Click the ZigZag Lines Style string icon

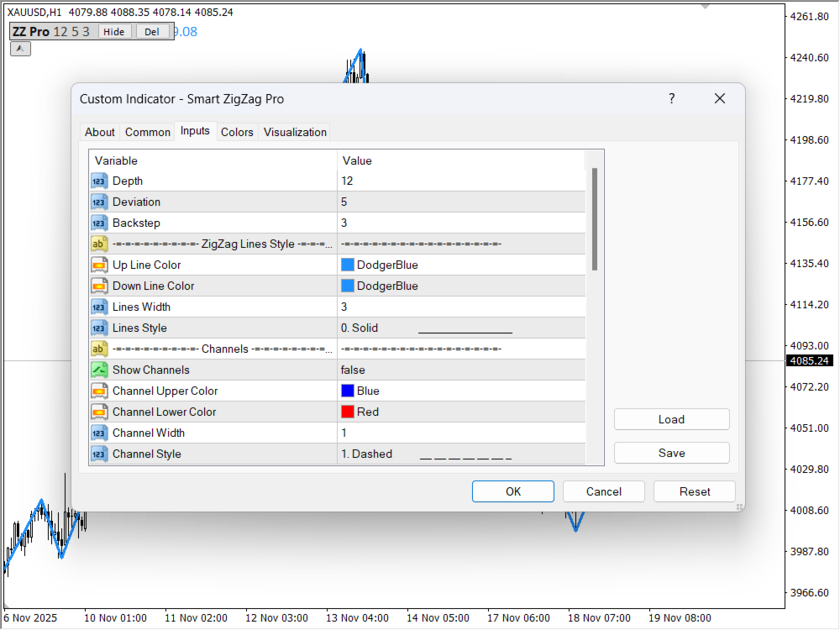coord(99,244)
